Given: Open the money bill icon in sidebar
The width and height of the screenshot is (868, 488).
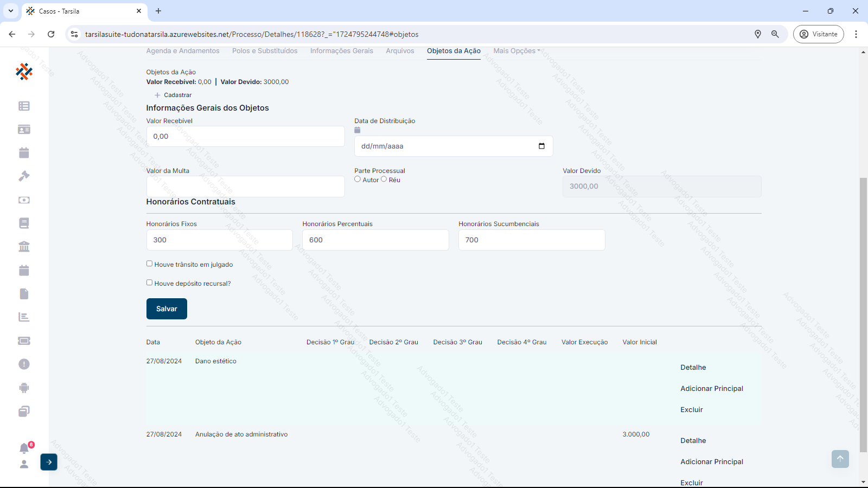Looking at the screenshot, I should click(x=24, y=200).
